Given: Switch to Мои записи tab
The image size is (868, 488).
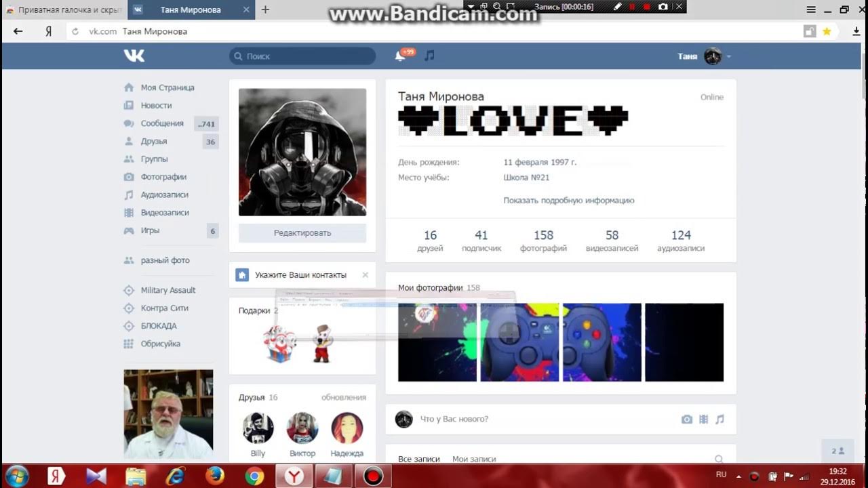Looking at the screenshot, I should point(474,459).
